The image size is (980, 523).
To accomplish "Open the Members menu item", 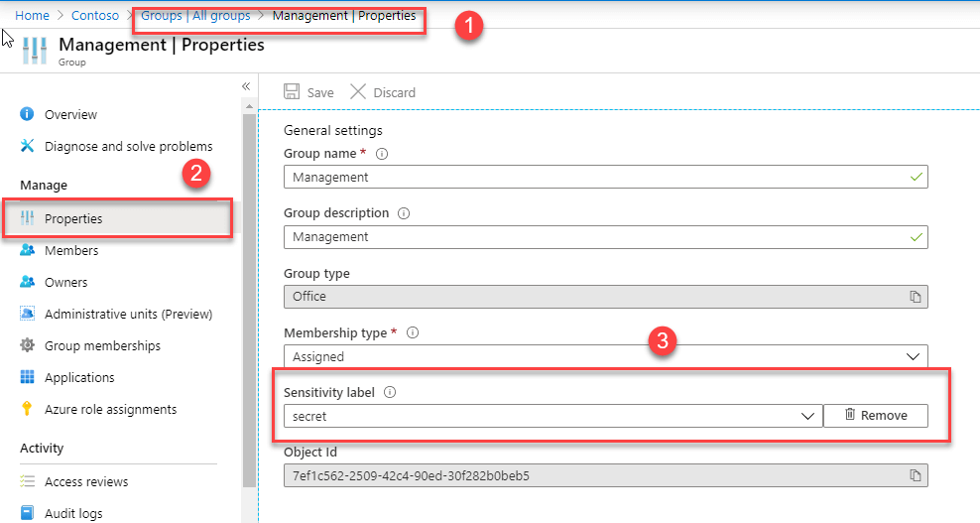I will tap(70, 251).
